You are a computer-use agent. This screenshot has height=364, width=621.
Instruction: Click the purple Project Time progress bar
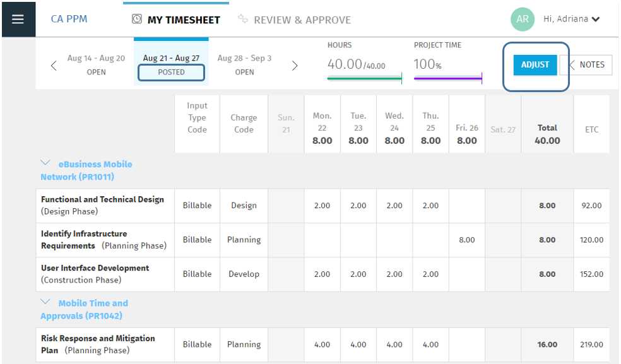(448, 78)
